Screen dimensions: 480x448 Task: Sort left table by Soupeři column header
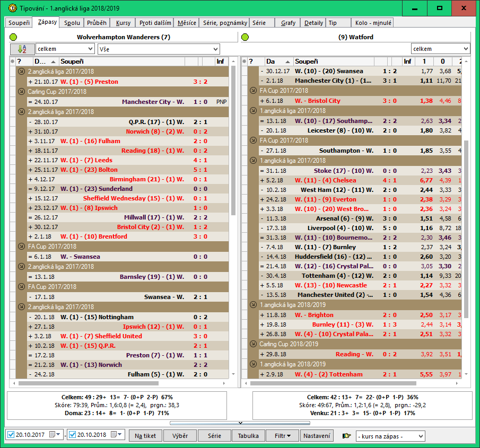(x=122, y=62)
